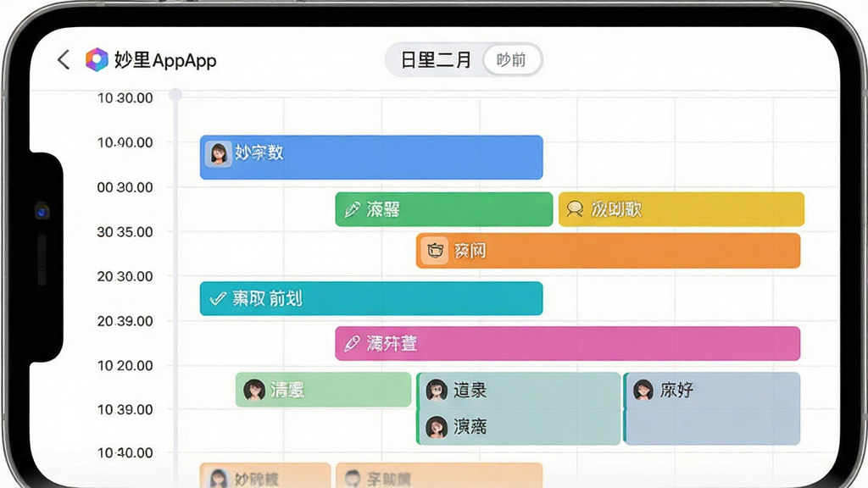Image resolution: width=868 pixels, height=488 pixels.
Task: Open the light green 清 event card
Action: pos(323,390)
